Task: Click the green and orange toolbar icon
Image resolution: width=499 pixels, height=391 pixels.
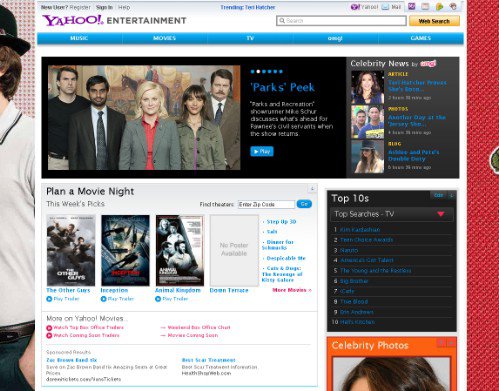Action: (440, 7)
